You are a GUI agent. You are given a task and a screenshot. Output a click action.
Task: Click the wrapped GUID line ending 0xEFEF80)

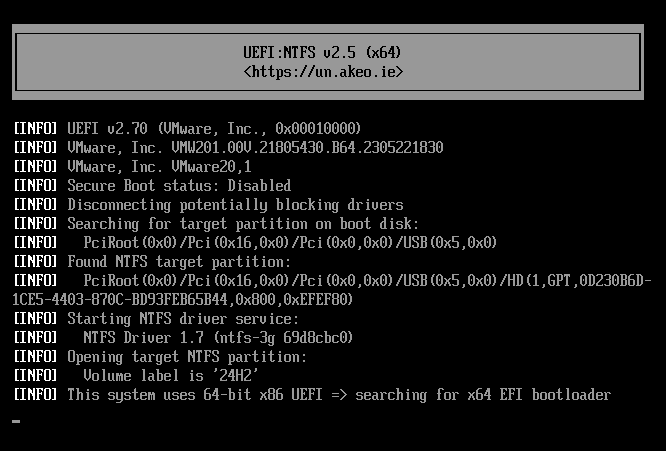(x=182, y=299)
